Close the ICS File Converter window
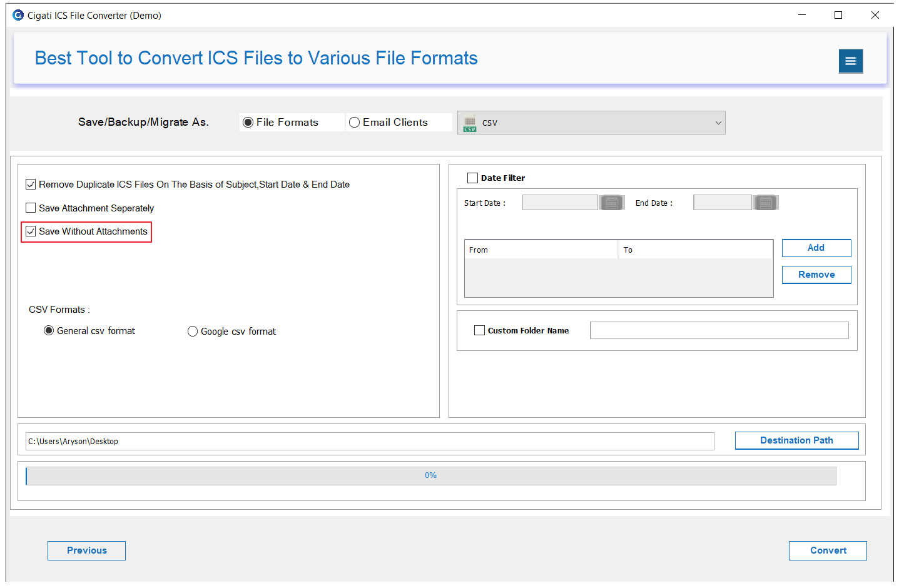This screenshot has height=588, width=899. pyautogui.click(x=875, y=15)
